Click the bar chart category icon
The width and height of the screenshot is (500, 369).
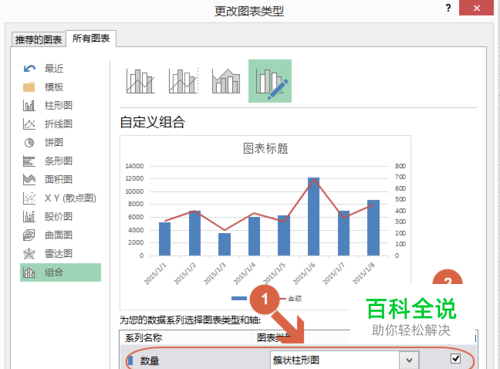coord(29,161)
